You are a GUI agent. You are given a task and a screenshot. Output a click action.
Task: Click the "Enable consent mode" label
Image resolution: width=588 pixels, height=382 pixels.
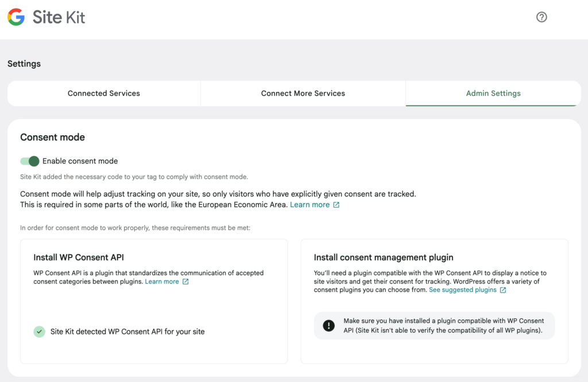point(80,161)
